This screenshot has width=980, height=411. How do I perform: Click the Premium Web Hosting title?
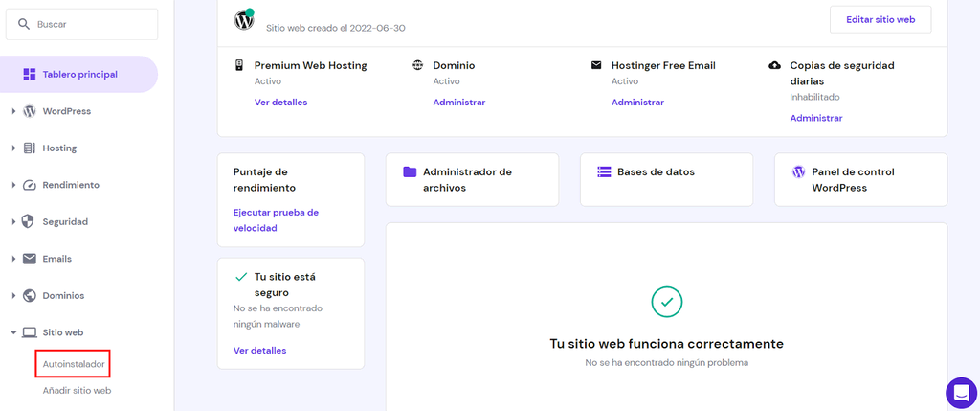tap(311, 65)
